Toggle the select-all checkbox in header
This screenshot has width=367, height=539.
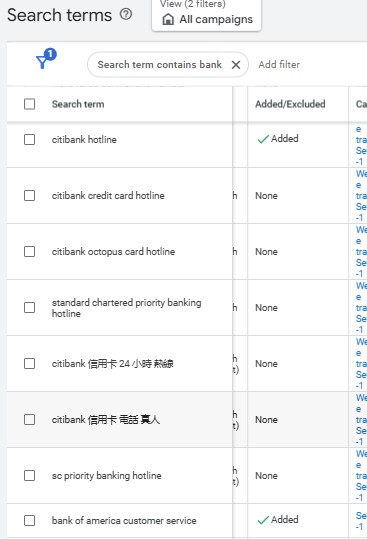point(30,104)
